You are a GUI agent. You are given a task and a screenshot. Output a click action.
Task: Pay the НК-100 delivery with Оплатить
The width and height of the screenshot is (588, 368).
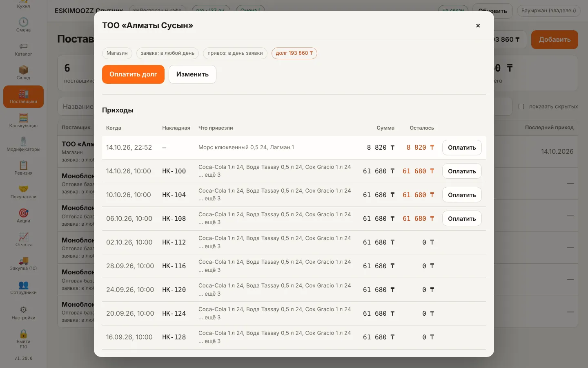[462, 171]
